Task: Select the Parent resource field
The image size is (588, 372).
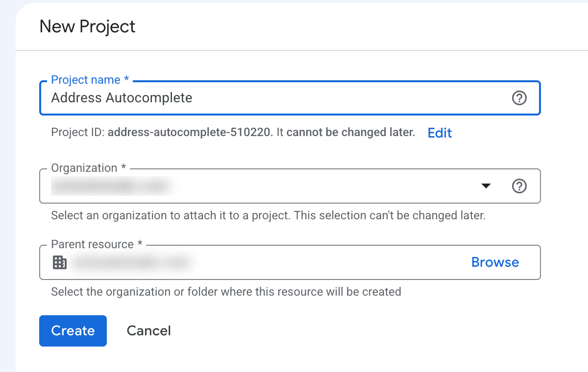Action: click(290, 262)
